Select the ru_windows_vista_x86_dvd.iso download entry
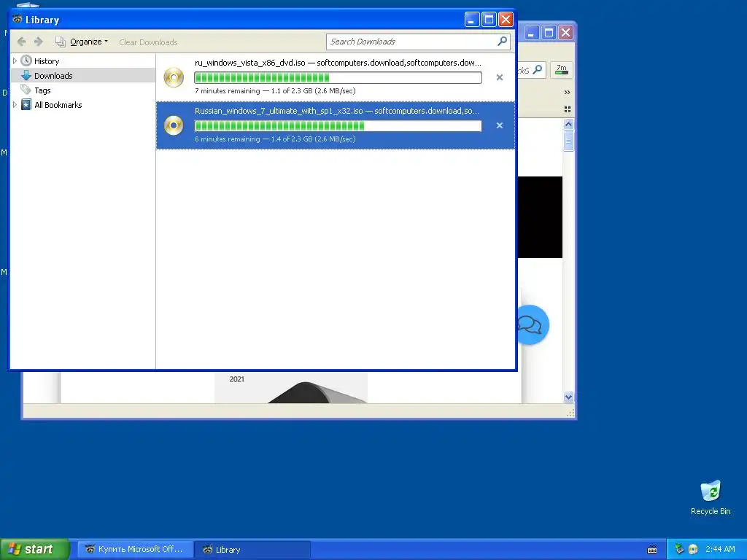The image size is (747, 560). coord(336,77)
